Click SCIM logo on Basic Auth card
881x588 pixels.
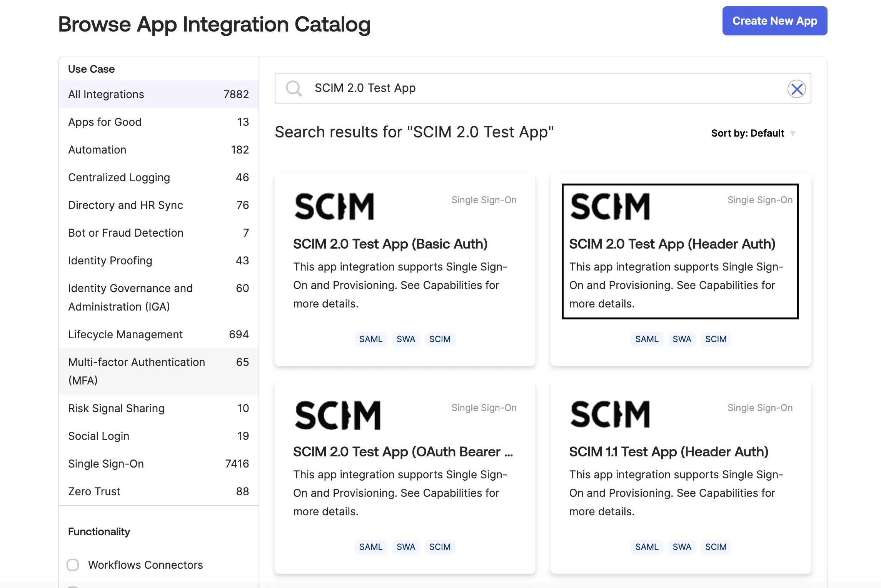[x=334, y=206]
